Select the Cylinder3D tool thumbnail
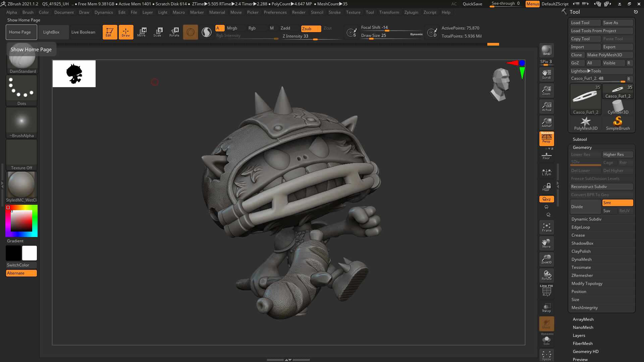This screenshot has height=362, width=644. [x=618, y=107]
